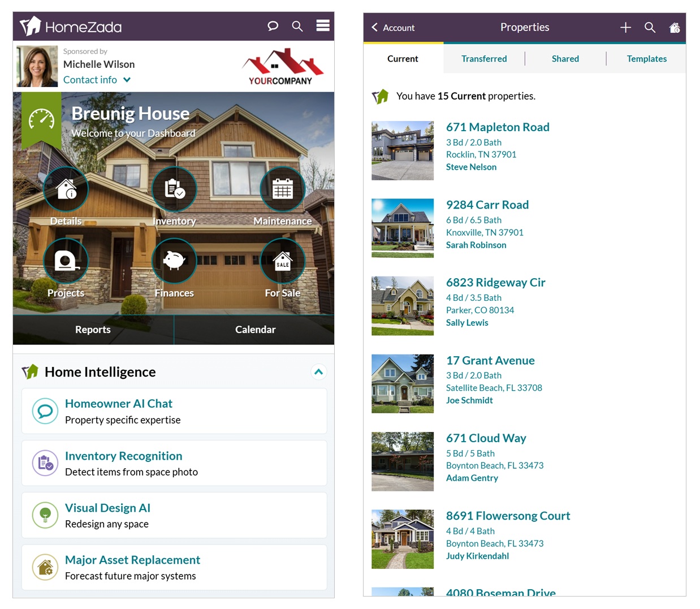Click the 6823 Ridgeway Cir house thumbnail
Screen dimensions: 700x609
[403, 306]
